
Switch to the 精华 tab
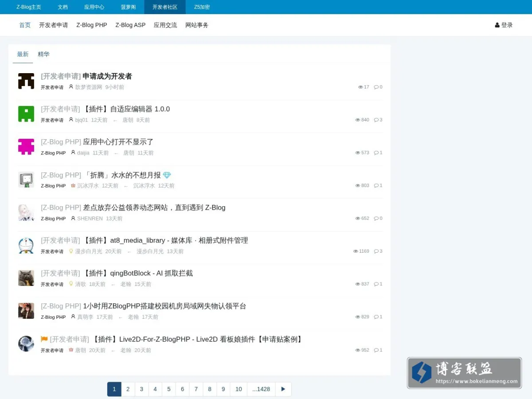click(x=43, y=54)
